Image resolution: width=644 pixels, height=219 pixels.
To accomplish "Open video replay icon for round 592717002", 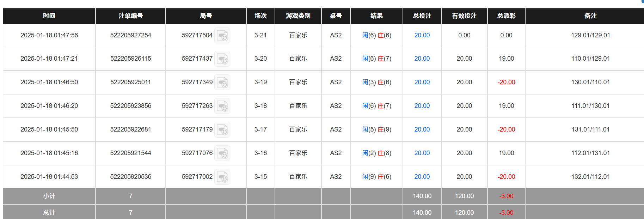I will click(x=222, y=177).
